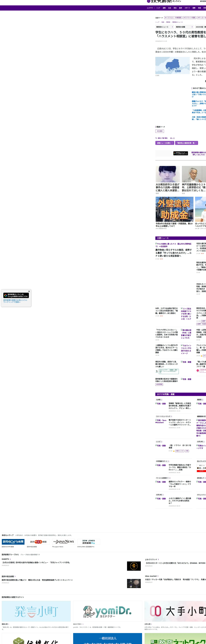Viewport: 206px width, 644px height.
Task: Click the lock icon beside 〈食〉ソラマメ article
Action: 174,451
